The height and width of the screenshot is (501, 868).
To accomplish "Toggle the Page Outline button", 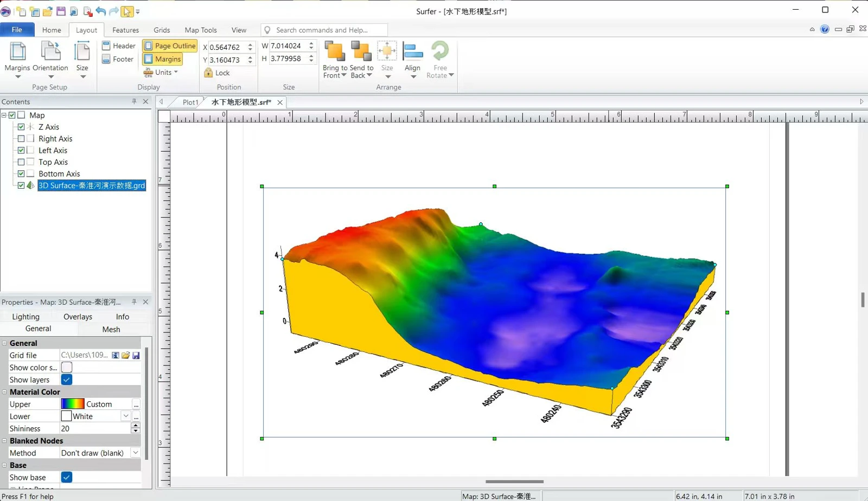I will pyautogui.click(x=170, y=46).
